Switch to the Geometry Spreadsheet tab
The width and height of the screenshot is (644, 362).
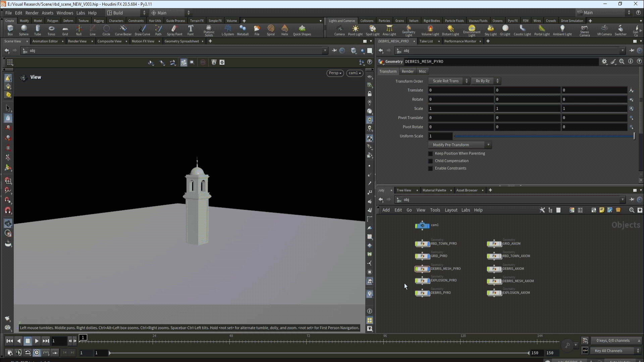[181, 41]
